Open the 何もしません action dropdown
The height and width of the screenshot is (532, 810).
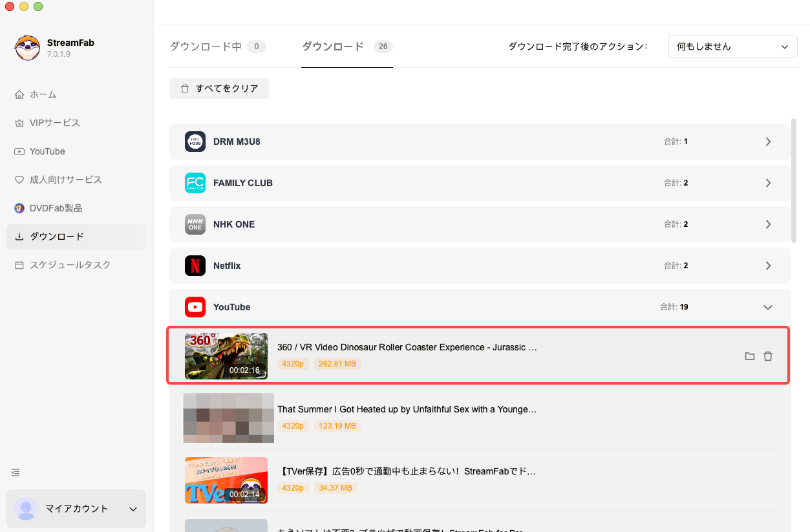click(732, 47)
